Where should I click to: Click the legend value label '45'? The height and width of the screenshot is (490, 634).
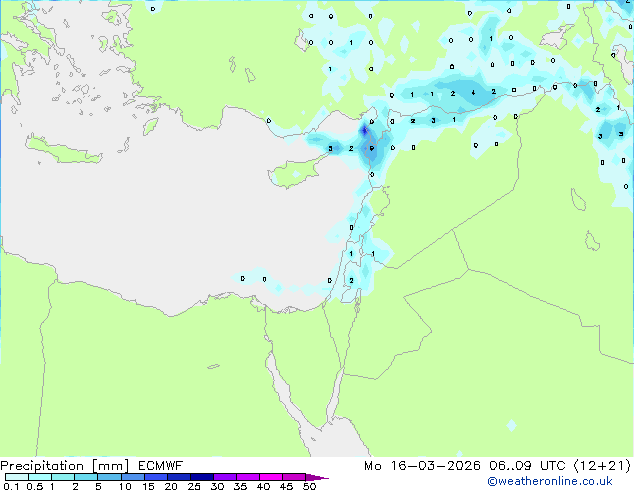(286, 486)
